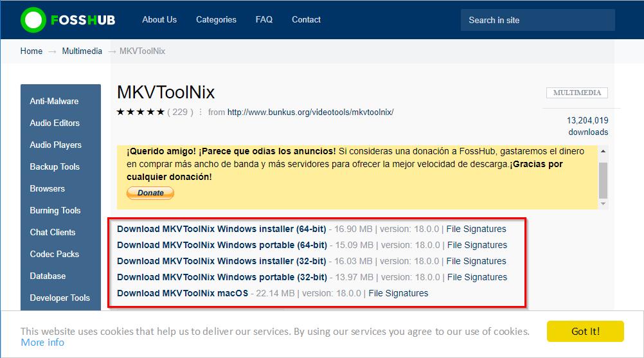The height and width of the screenshot is (358, 644).
Task: Open File Signatures for 64-bit portable
Action: click(477, 245)
